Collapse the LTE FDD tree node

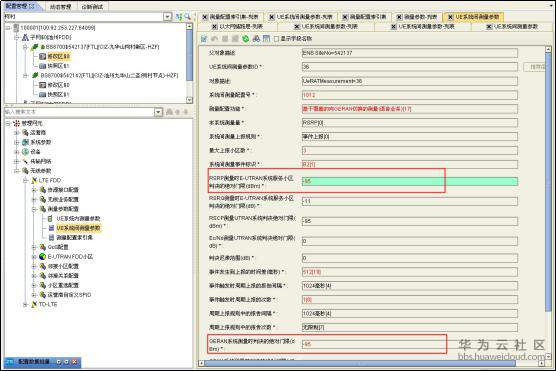click(x=25, y=180)
